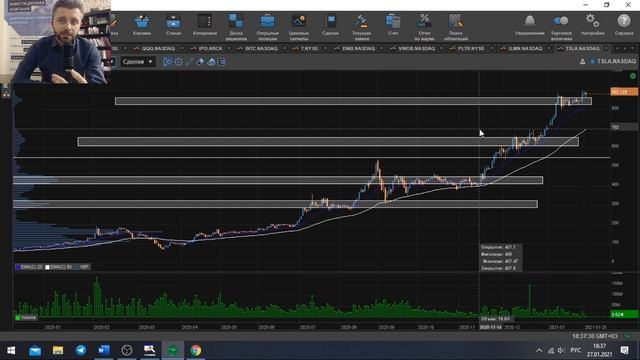
Task: Close the INTC.NASDAQ tab
Action: pyautogui.click(x=284, y=49)
